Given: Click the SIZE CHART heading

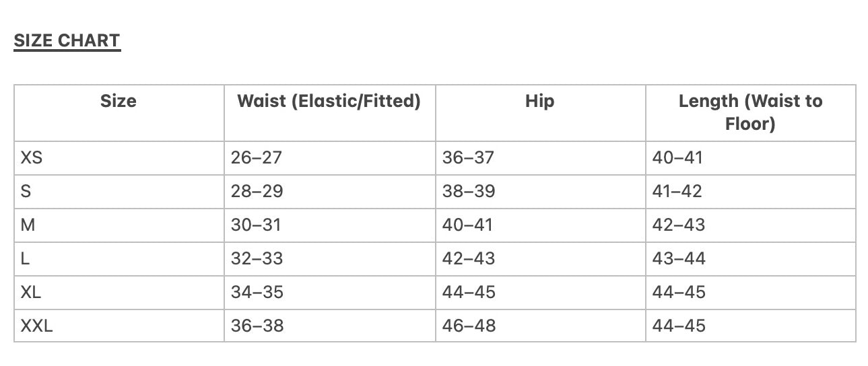Looking at the screenshot, I should click(x=67, y=40).
